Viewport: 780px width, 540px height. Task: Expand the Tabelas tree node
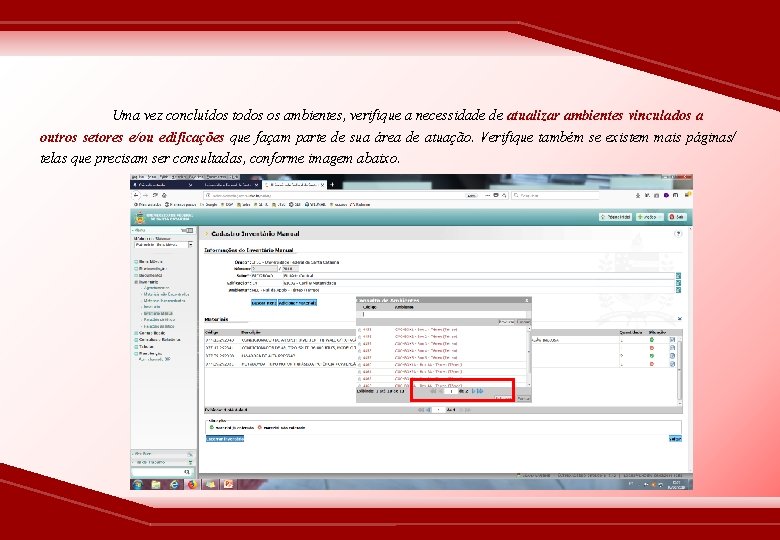pos(136,347)
